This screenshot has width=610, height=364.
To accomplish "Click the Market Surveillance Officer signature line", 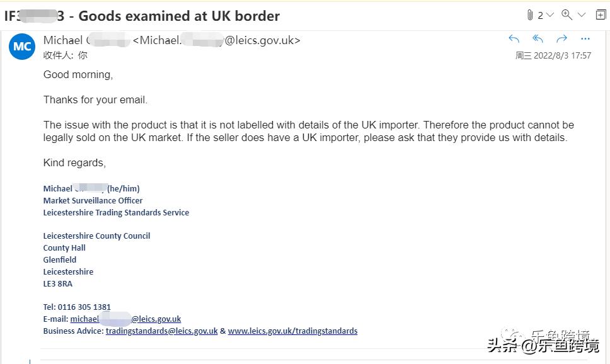I will [x=93, y=200].
